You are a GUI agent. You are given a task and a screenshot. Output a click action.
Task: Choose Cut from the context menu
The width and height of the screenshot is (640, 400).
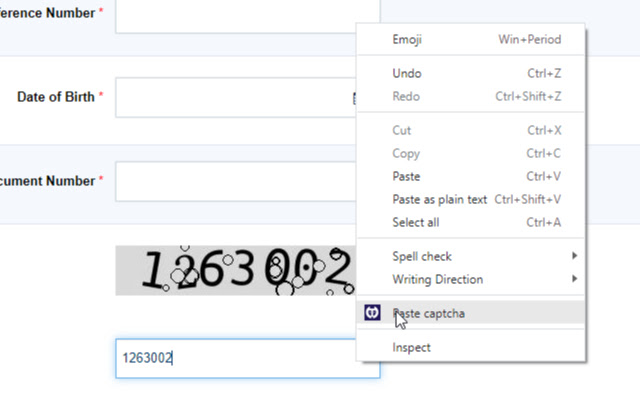(x=402, y=130)
